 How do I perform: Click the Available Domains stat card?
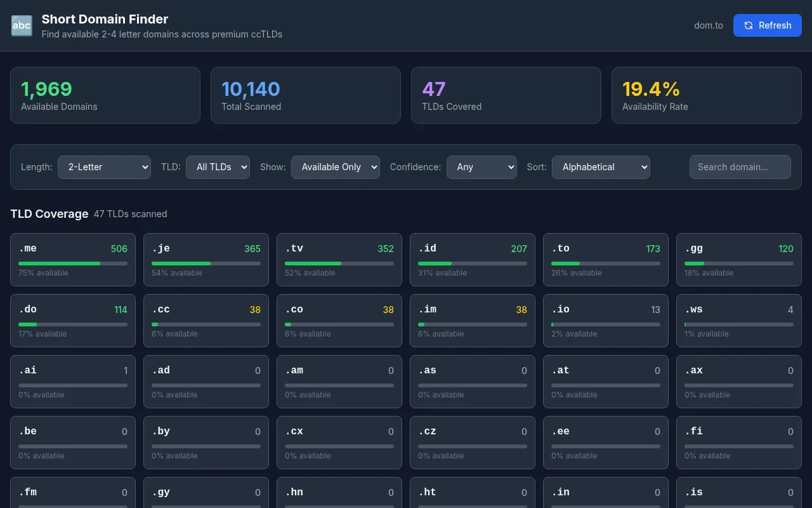pos(105,95)
